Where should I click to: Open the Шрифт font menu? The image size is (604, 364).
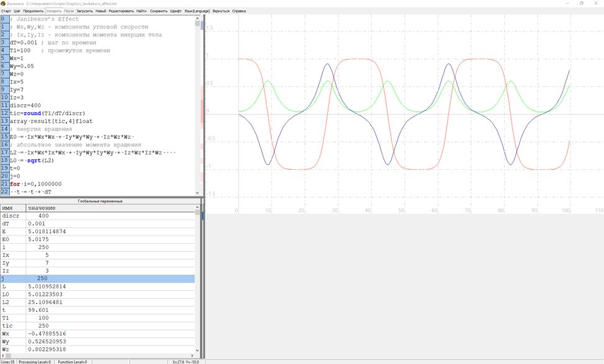(176, 11)
